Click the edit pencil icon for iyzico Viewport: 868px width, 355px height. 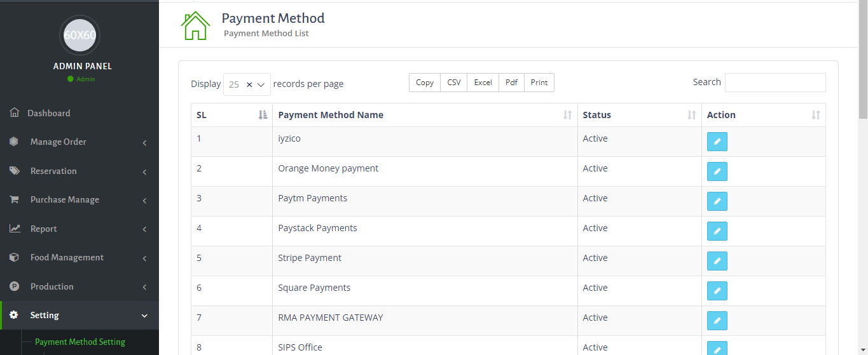tap(717, 142)
